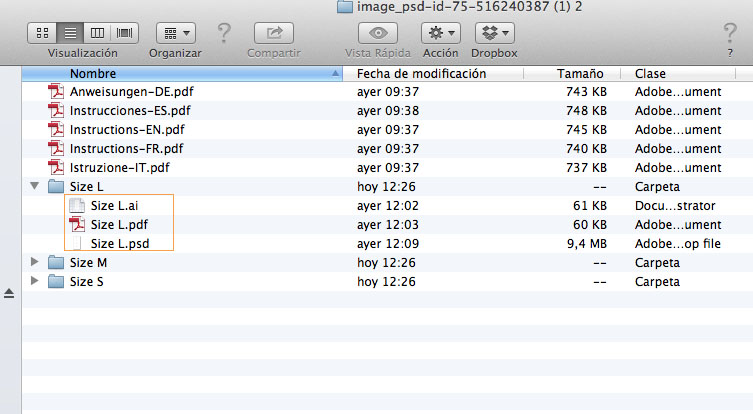Switch to icon view mode
Screen dimensions: 753x414
point(42,33)
